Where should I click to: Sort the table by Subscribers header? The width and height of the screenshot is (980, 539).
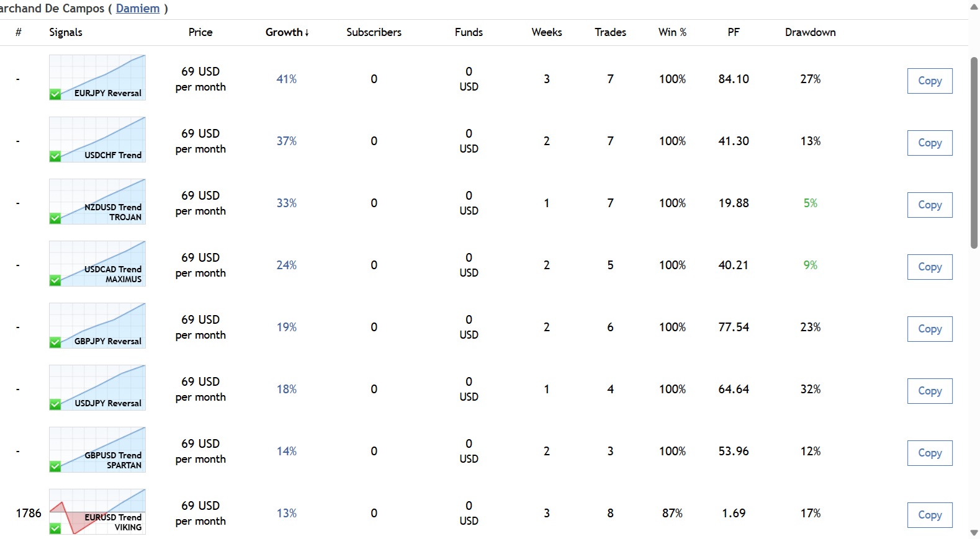[x=374, y=32]
